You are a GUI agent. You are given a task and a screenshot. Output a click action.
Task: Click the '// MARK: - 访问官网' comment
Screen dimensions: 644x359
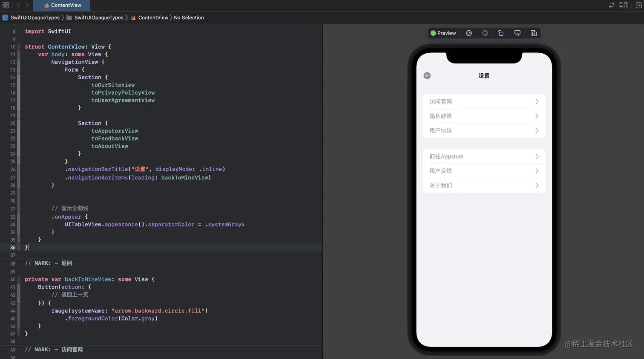coord(54,350)
